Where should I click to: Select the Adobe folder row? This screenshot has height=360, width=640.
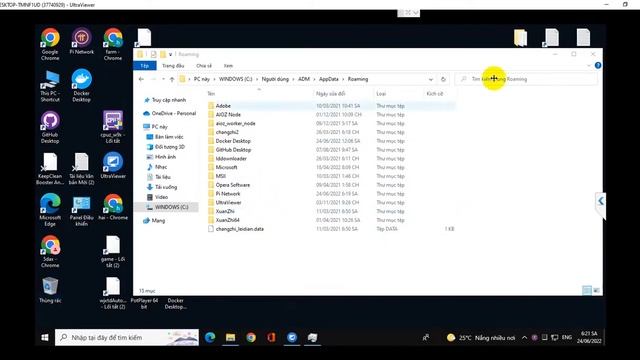pos(331,106)
